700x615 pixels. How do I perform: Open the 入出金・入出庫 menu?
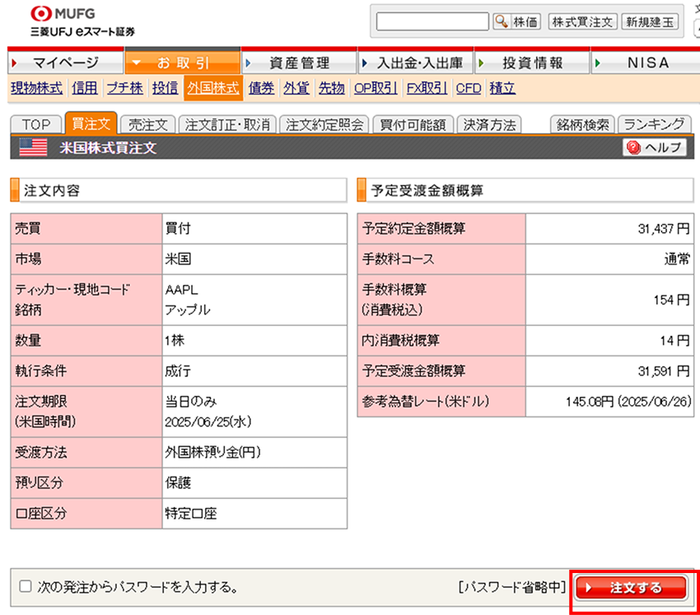(414, 63)
